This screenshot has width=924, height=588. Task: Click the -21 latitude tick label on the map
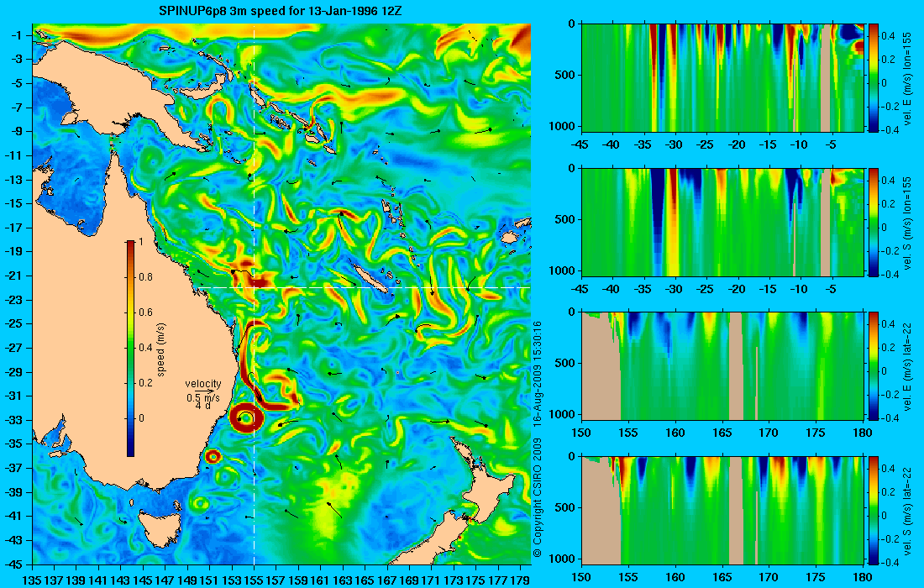pyautogui.click(x=13, y=276)
